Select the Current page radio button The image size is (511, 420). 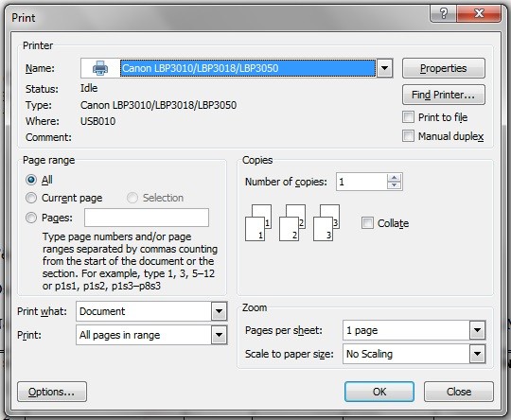pos(31,198)
